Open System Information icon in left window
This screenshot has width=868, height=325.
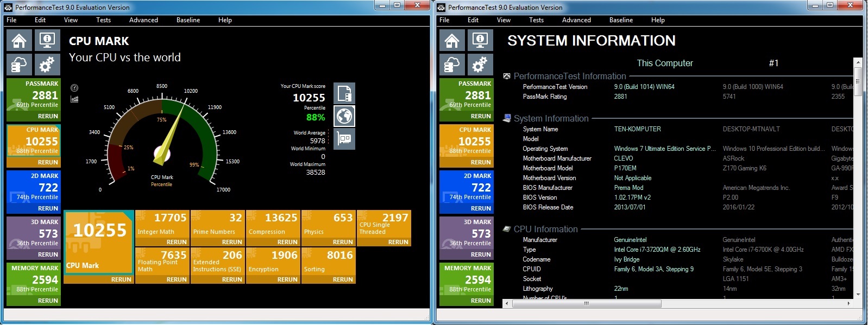47,40
